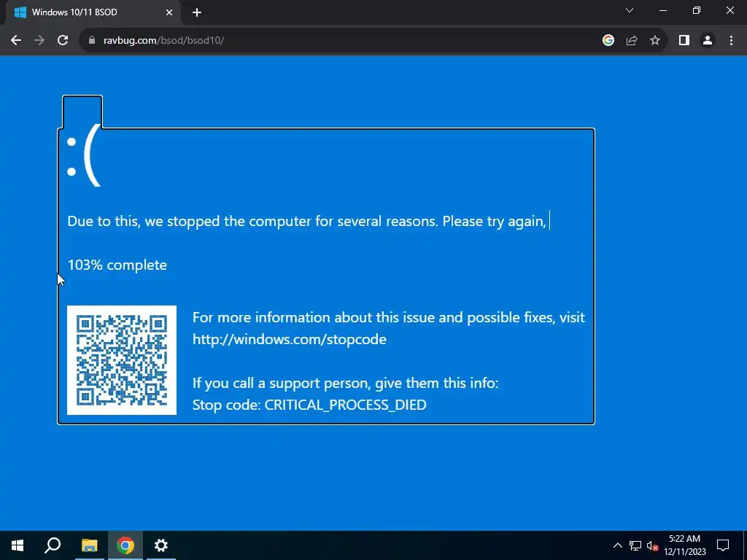Image resolution: width=747 pixels, height=560 pixels.
Task: Click the sad face emoticon
Action: 85,156
